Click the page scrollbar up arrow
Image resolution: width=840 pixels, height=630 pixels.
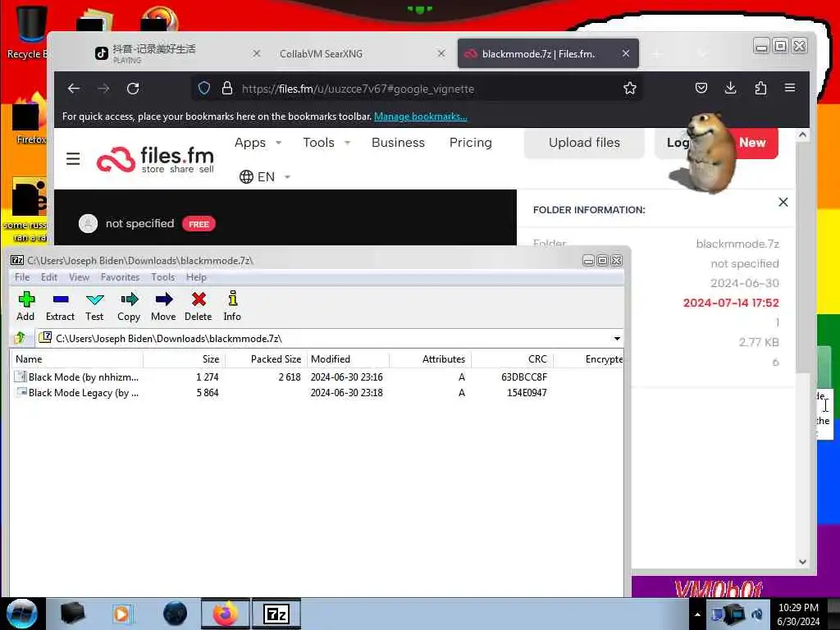pos(802,135)
